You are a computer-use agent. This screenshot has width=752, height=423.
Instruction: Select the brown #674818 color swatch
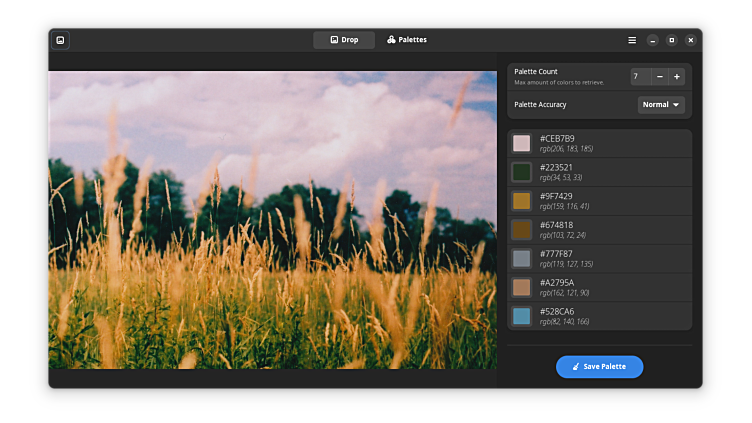(x=521, y=230)
